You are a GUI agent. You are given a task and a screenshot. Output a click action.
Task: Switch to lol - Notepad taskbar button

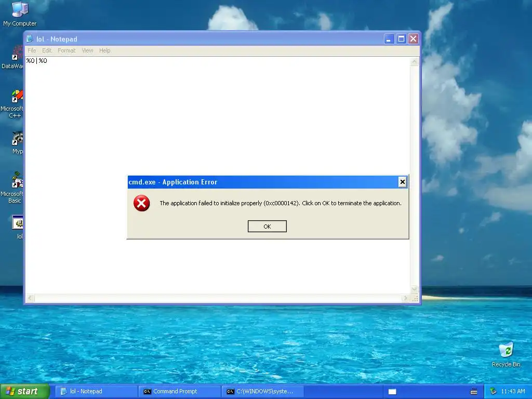click(96, 392)
